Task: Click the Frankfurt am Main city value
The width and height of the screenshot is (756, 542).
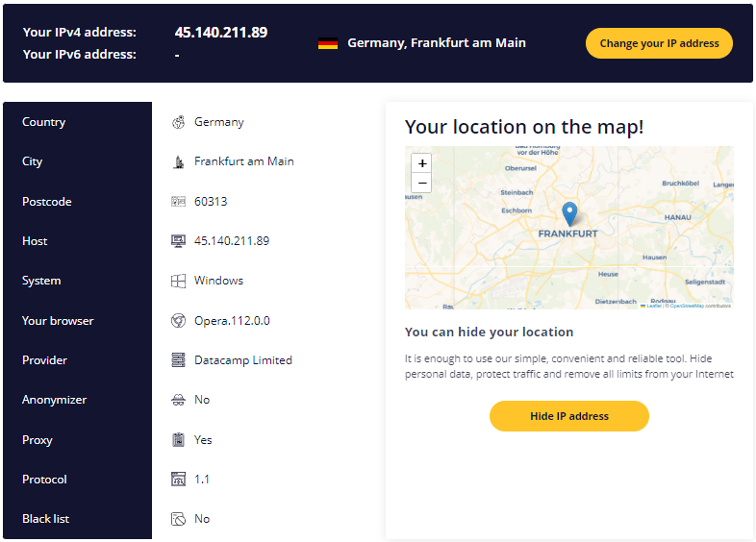Action: (x=244, y=161)
